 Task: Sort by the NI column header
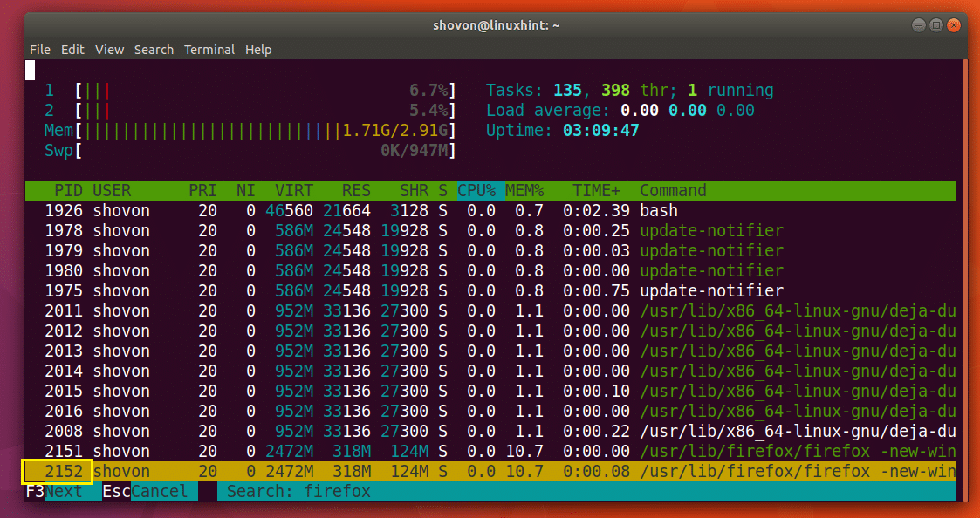click(245, 191)
